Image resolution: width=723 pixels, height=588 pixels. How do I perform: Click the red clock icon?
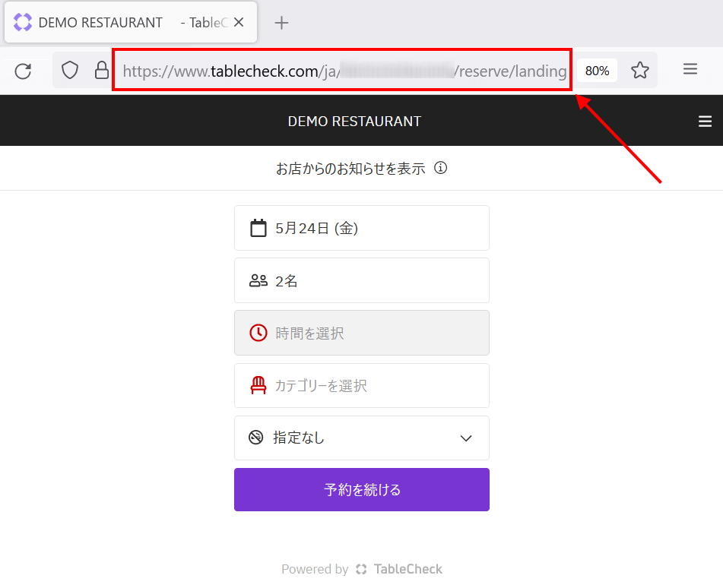258,333
